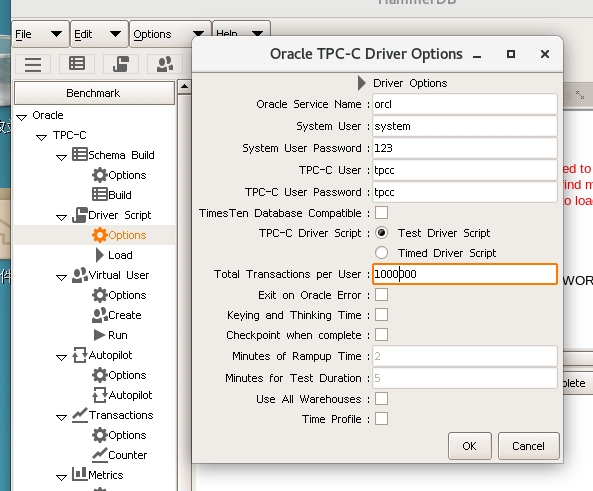Screen dimensions: 593x491
Task: Click gear icon of Virtual User Options
Action: tap(99, 295)
